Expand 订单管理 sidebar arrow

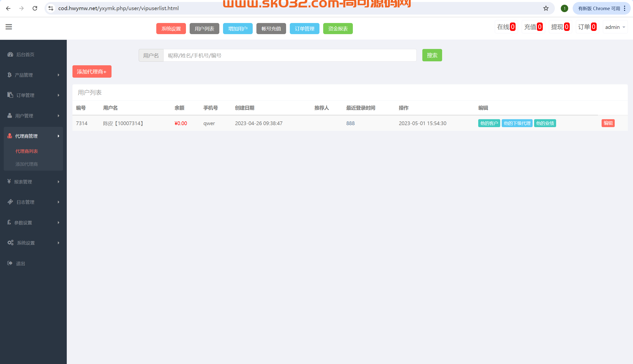58,95
